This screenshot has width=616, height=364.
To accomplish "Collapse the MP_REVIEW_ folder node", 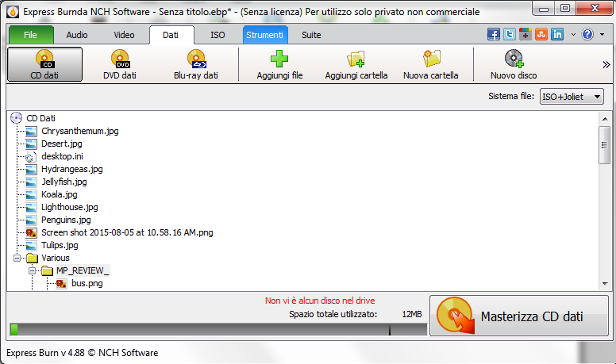I will (x=33, y=270).
